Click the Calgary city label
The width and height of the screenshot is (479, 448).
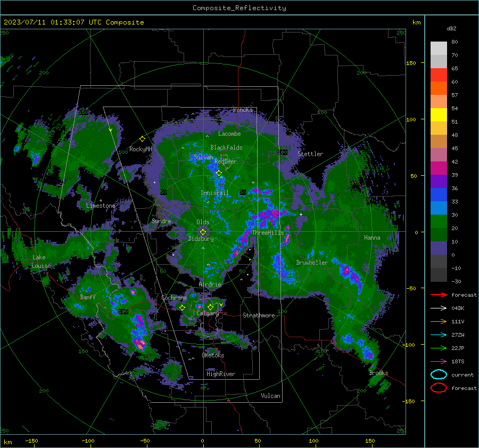tap(208, 313)
